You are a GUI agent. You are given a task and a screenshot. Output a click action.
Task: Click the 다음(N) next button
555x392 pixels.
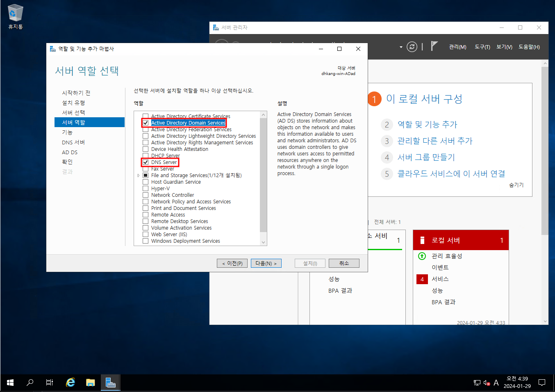(x=266, y=263)
